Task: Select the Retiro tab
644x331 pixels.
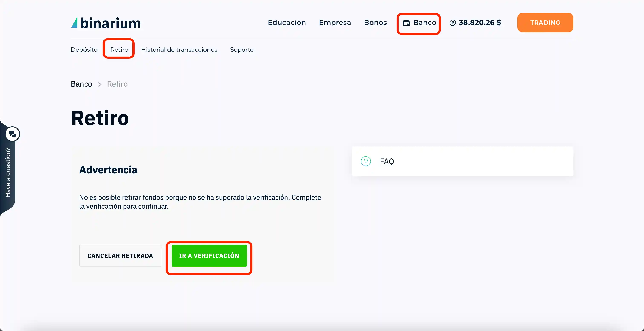Action: (x=119, y=50)
